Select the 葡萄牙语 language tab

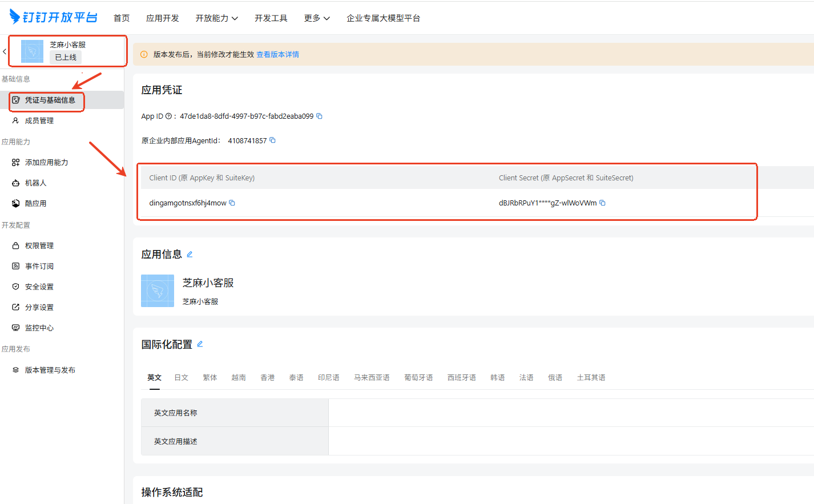coord(418,377)
